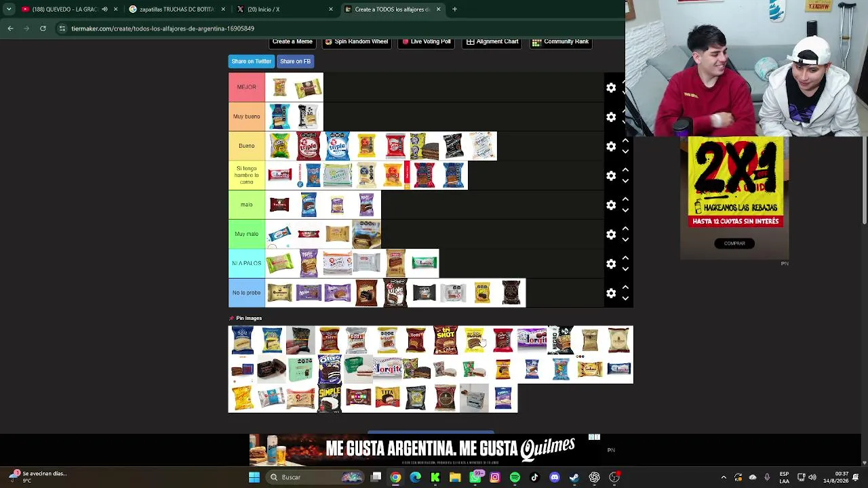Select the blue triple alfajor in Bueno row
868x488 pixels.
tap(337, 146)
